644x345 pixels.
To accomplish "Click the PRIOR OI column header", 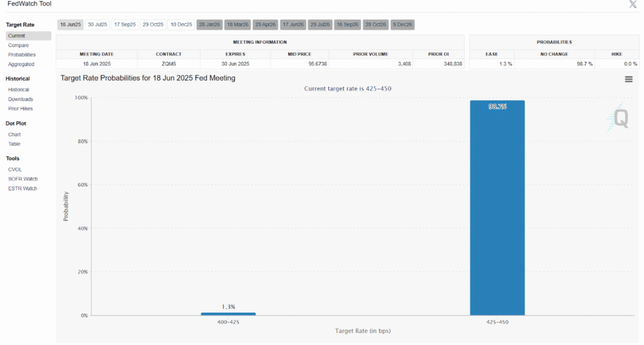I will tap(438, 54).
